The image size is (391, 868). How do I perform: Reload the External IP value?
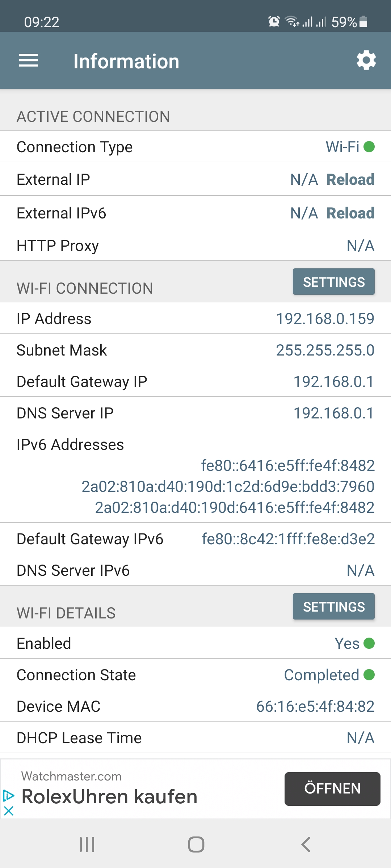pyautogui.click(x=350, y=179)
